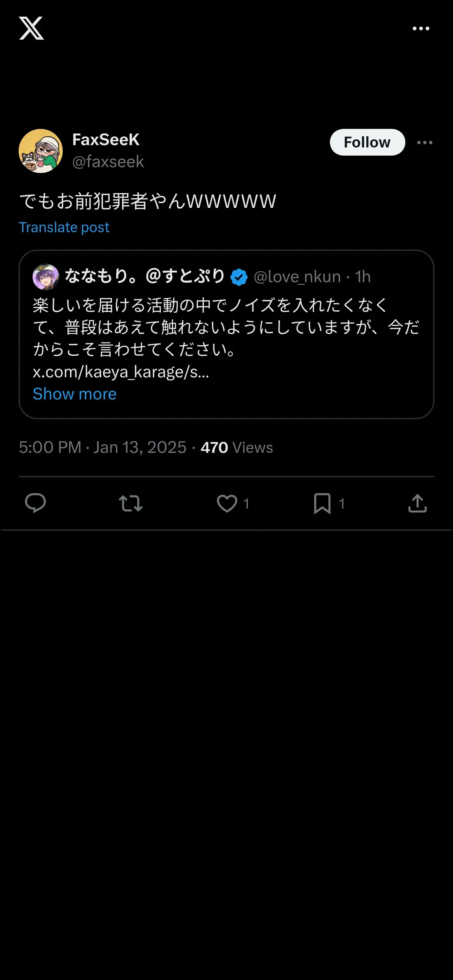This screenshot has width=453, height=980.
Task: Open the @love_nkun handle
Action: (x=297, y=277)
